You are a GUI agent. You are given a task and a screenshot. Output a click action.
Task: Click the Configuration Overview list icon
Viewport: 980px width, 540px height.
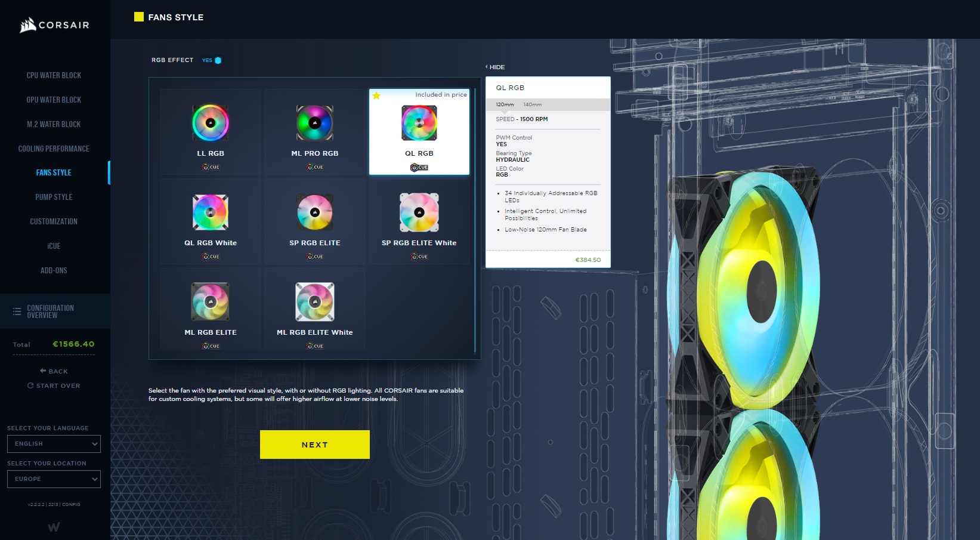pos(17,311)
